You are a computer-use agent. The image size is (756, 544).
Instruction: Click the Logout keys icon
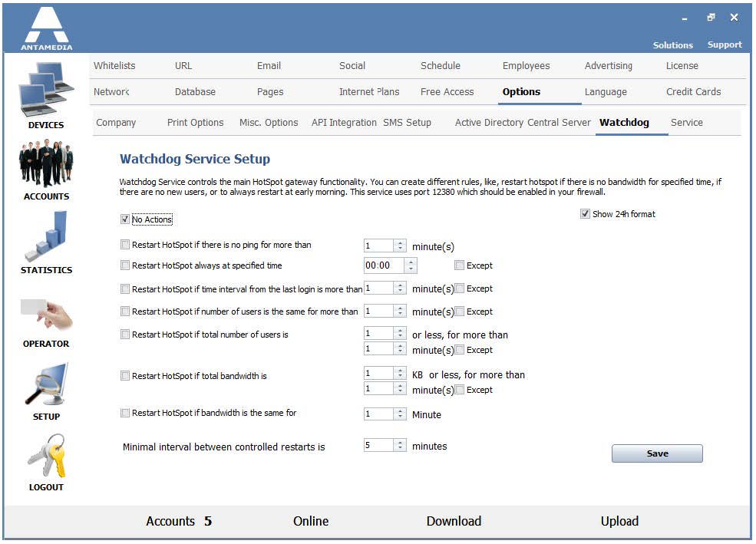point(46,456)
